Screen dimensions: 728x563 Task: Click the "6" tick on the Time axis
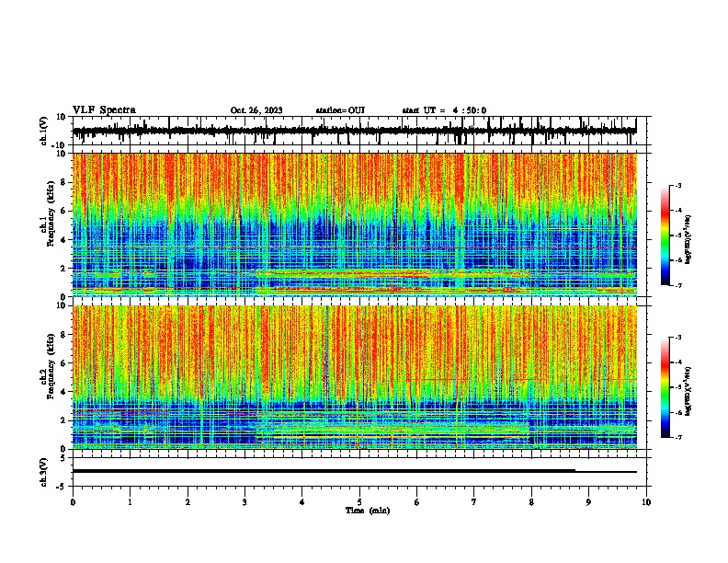(417, 502)
